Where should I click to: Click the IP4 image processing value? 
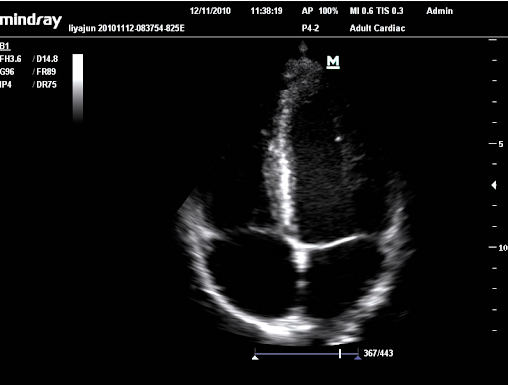pos(6,85)
